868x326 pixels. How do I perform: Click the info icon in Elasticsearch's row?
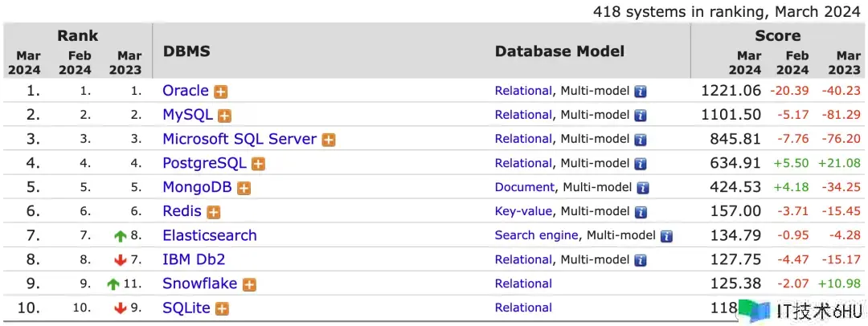[666, 236]
